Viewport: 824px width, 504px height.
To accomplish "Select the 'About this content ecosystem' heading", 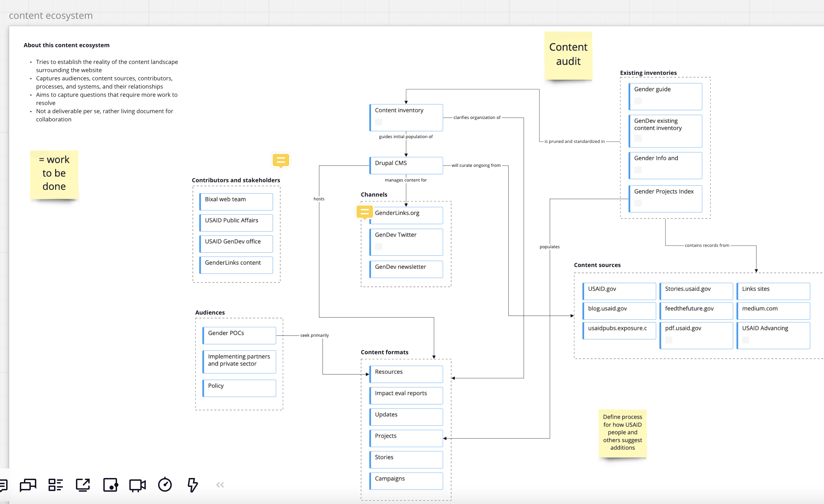I will point(66,45).
